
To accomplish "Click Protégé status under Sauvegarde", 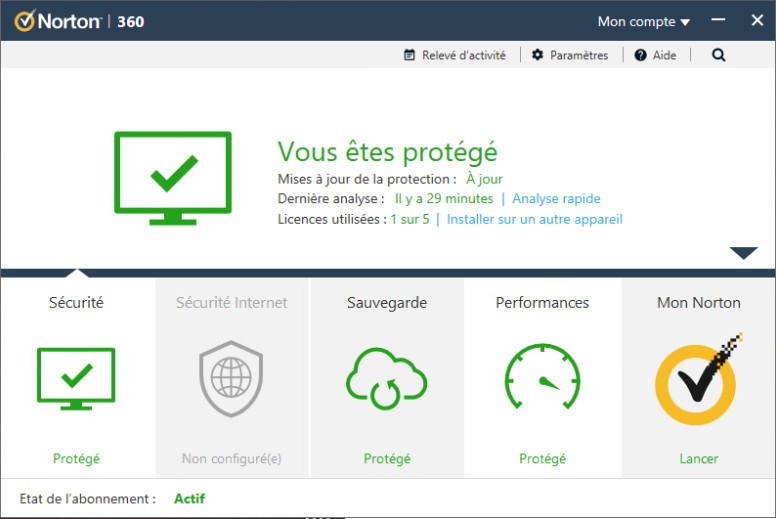I will coord(387,459).
